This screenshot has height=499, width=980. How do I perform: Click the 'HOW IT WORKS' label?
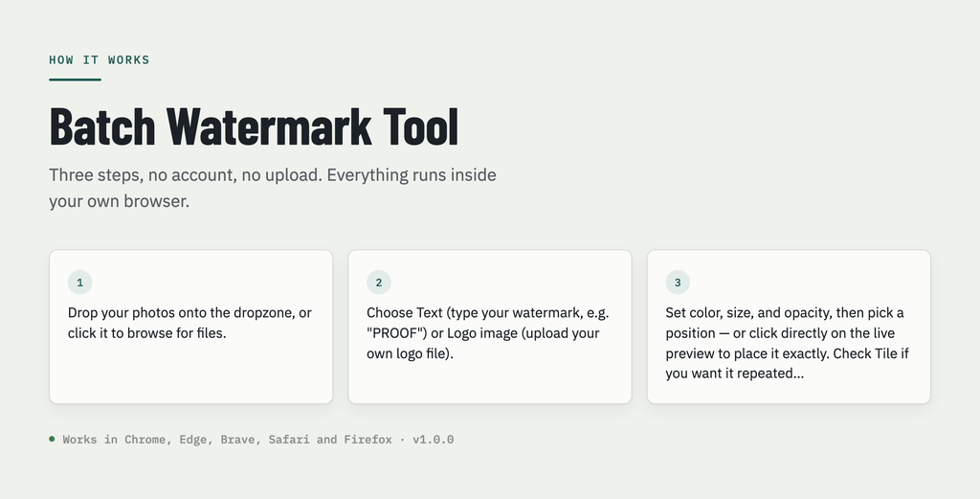point(100,60)
